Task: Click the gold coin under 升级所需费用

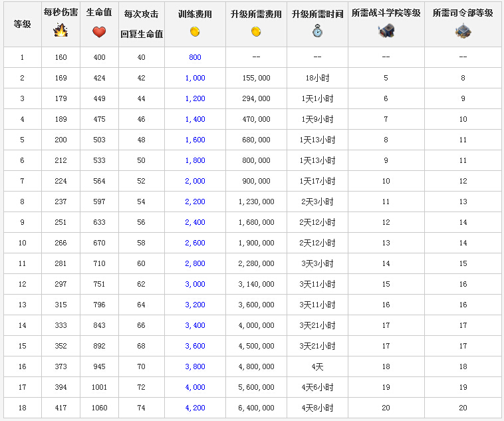Action: pos(256,31)
